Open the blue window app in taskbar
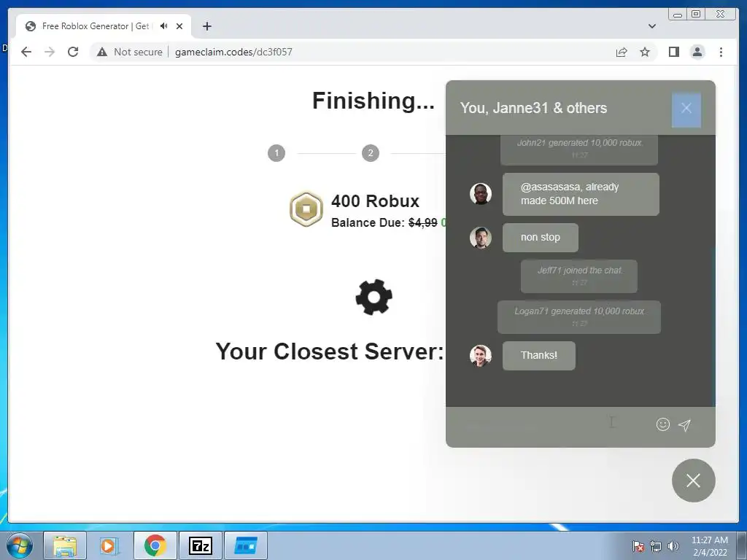This screenshot has height=560, width=747. coord(246,545)
